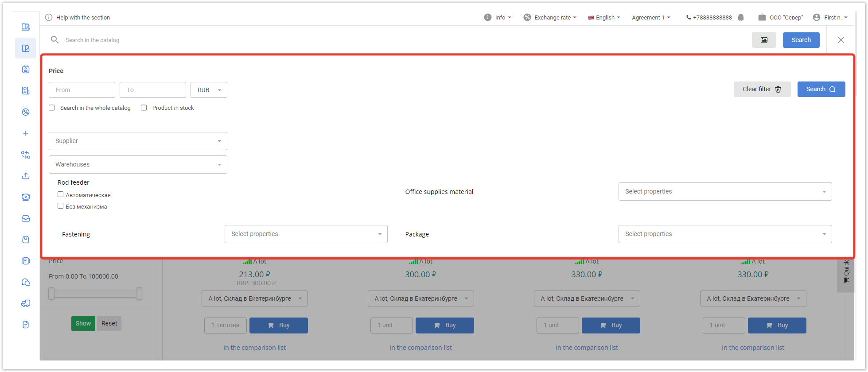Open the shopping bag icon in the sidebar

tap(26, 240)
